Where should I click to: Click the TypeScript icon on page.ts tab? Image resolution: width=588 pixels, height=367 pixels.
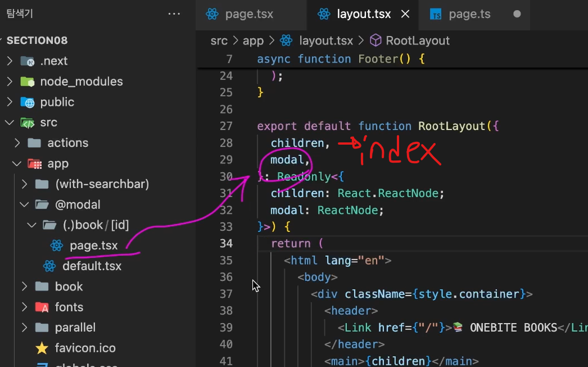coord(435,14)
